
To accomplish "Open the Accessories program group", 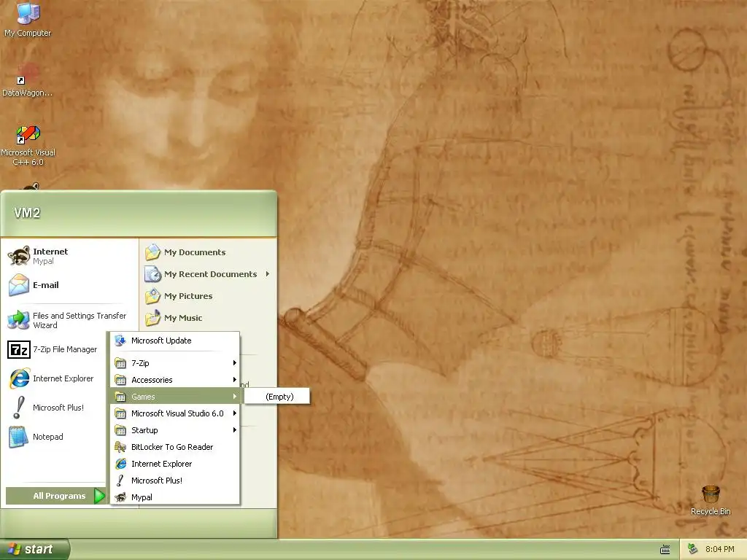I will (175, 379).
